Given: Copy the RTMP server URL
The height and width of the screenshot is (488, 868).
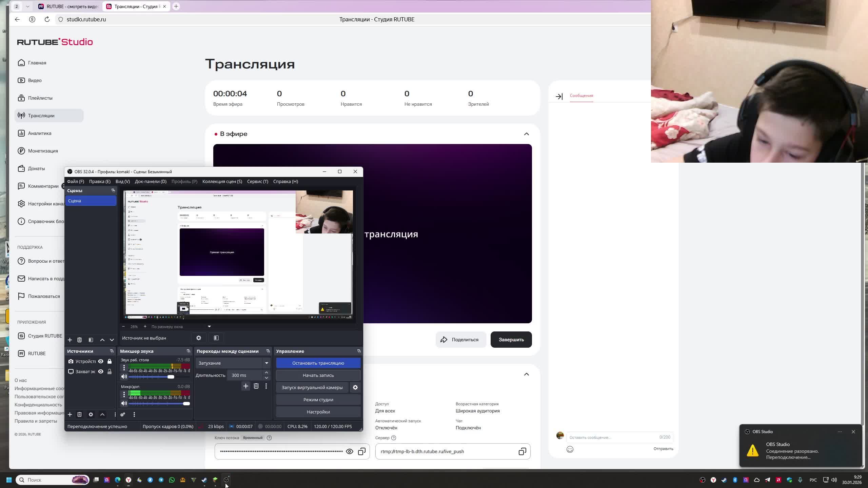Looking at the screenshot, I should click(x=522, y=451).
